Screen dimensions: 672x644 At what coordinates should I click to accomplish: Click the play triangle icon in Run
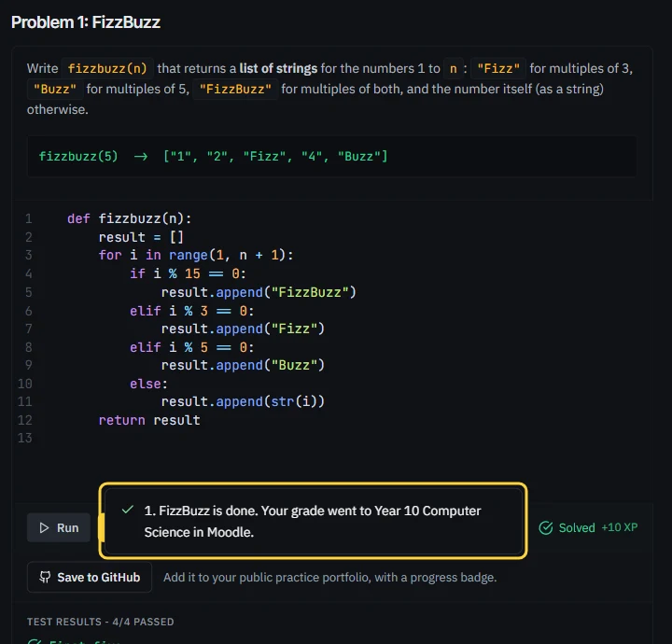point(44,527)
